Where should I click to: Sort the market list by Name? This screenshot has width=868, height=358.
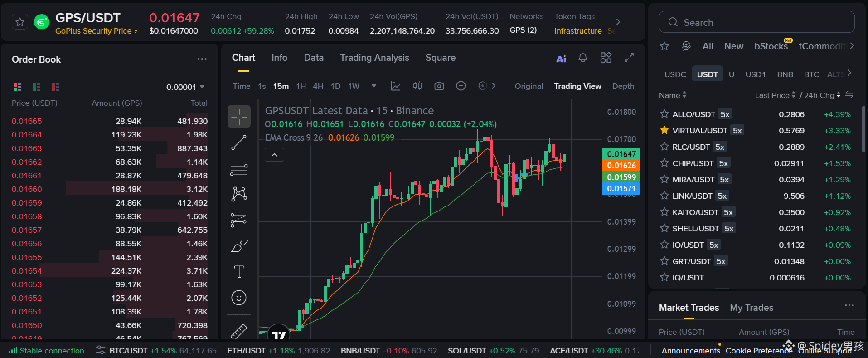tap(673, 95)
